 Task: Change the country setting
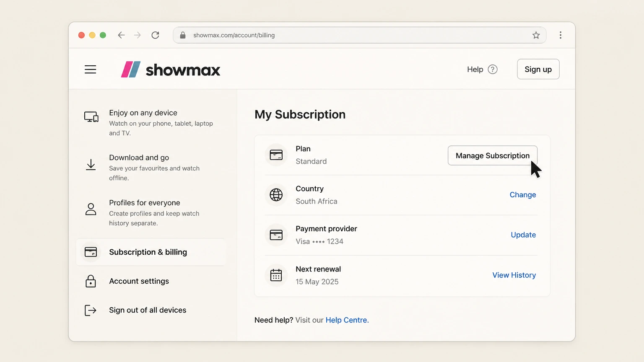[x=523, y=195]
